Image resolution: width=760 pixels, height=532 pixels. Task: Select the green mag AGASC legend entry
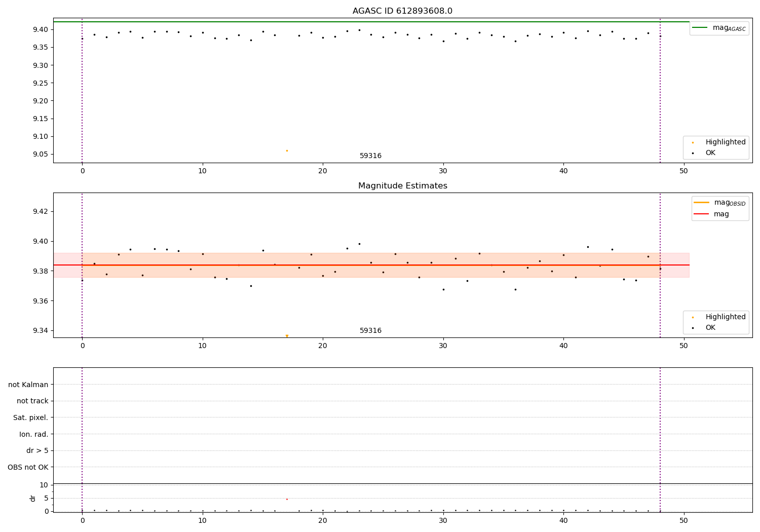coord(719,28)
